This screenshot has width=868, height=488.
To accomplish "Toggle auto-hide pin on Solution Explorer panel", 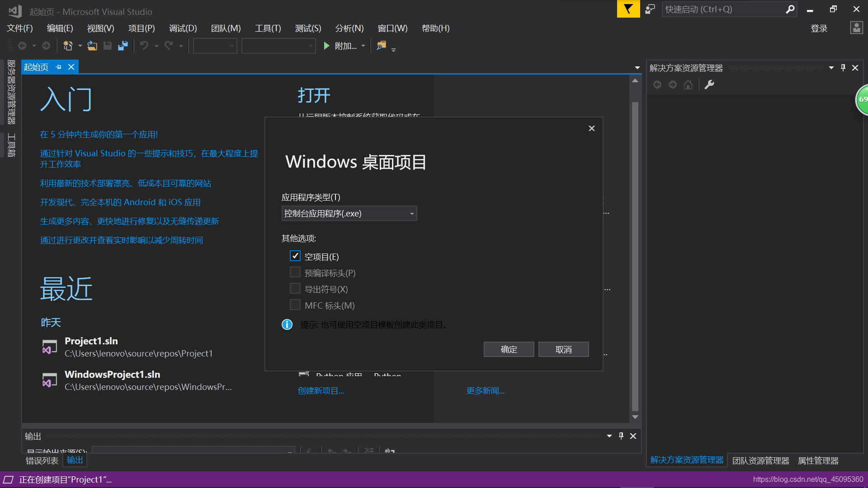I will coord(843,68).
